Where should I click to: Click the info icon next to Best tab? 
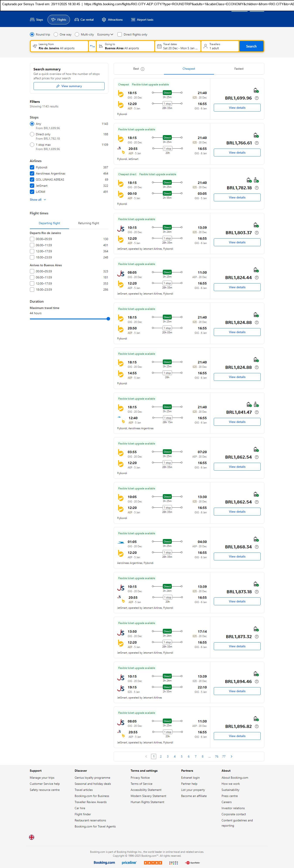[143, 69]
